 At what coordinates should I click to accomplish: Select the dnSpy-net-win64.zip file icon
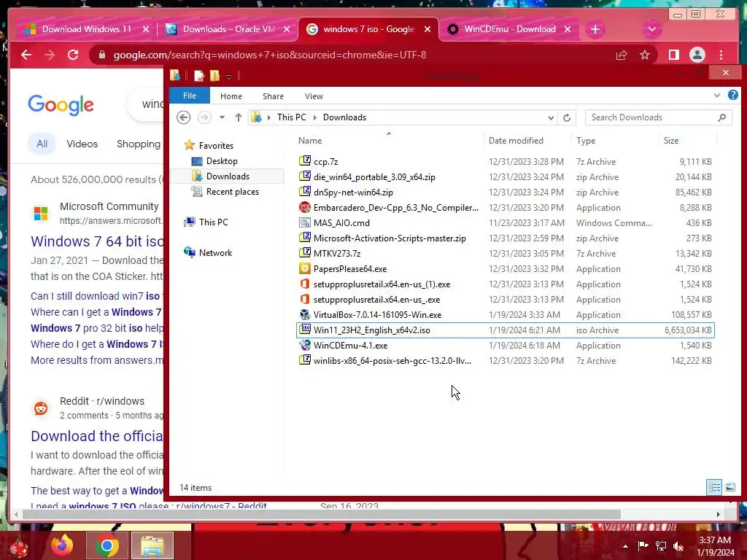[x=305, y=192]
